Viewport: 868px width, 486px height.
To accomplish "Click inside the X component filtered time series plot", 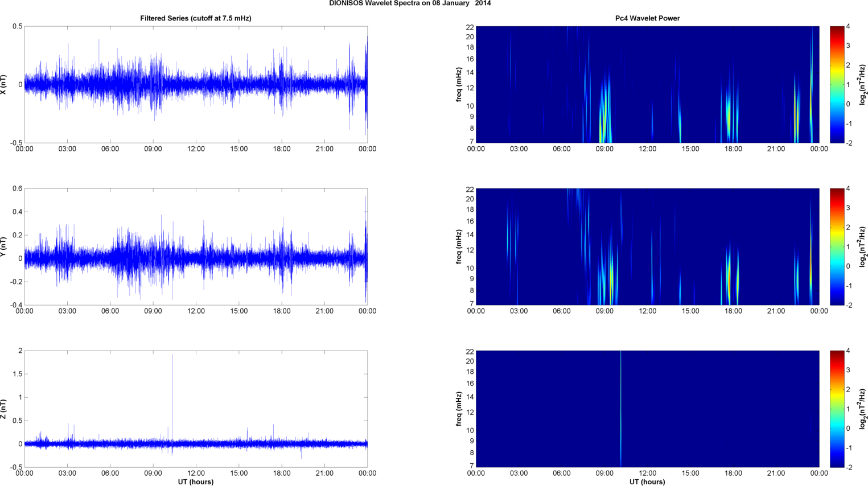I will click(196, 85).
